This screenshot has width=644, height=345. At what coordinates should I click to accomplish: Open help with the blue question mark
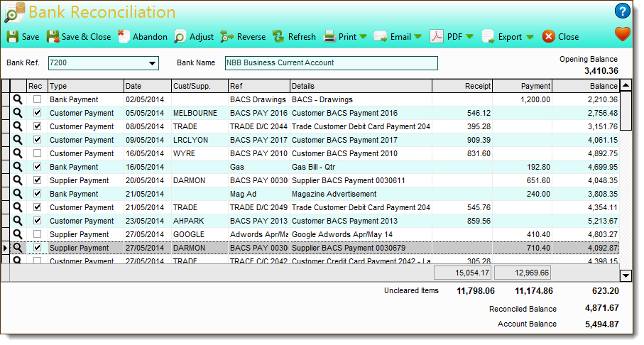pos(622,11)
